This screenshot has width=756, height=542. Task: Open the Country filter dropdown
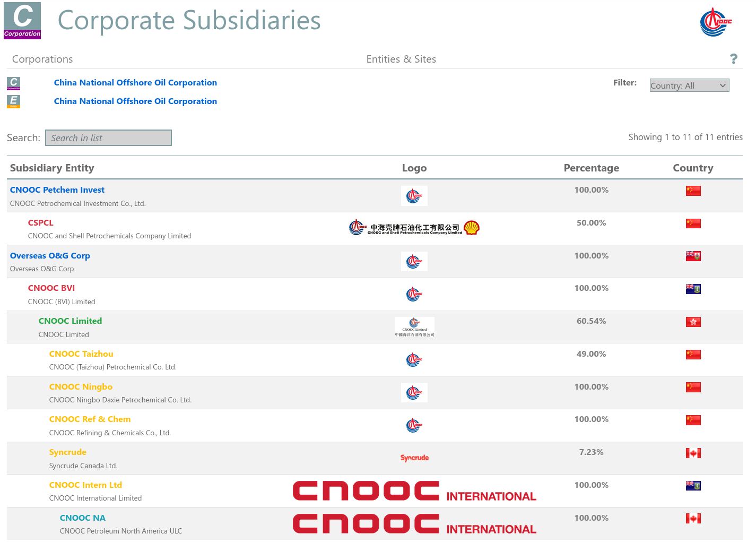689,85
